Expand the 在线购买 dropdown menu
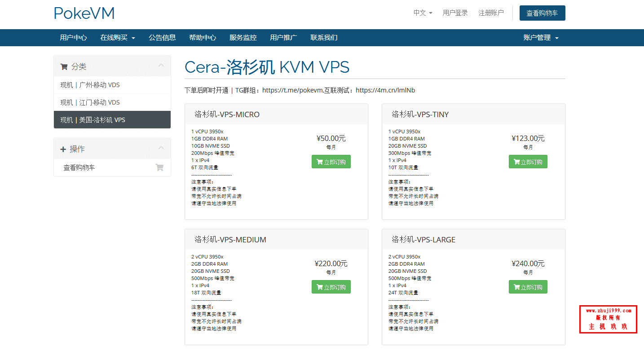Image resolution: width=644 pixels, height=355 pixels. 118,38
